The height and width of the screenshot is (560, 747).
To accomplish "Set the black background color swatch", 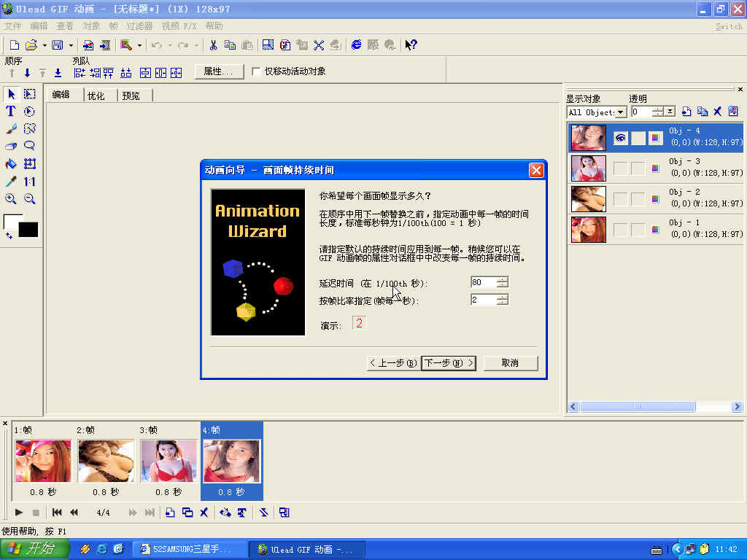I will pos(28,230).
